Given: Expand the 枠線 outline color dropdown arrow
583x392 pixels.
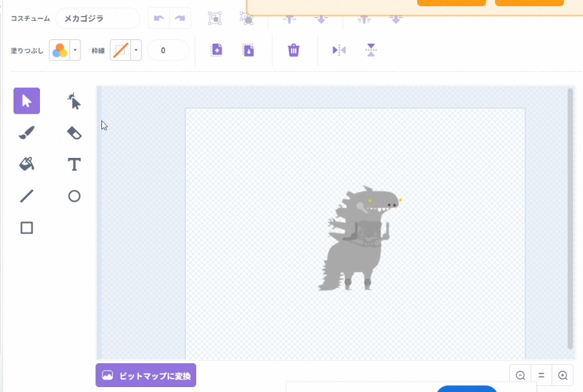Looking at the screenshot, I should tap(135, 50).
